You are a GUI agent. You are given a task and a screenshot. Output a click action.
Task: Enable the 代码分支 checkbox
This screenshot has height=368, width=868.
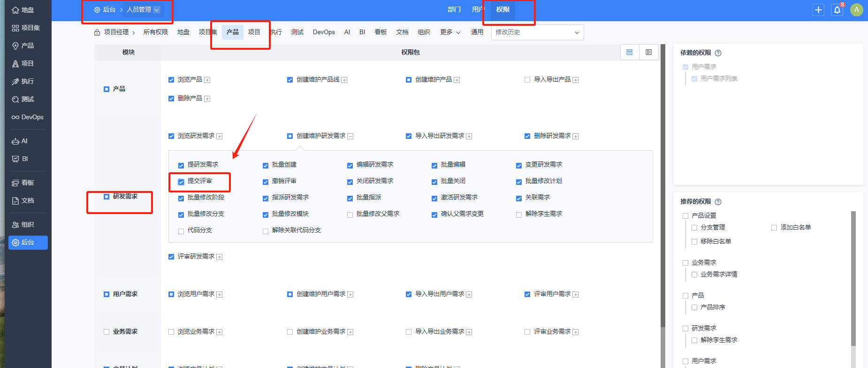click(x=181, y=231)
